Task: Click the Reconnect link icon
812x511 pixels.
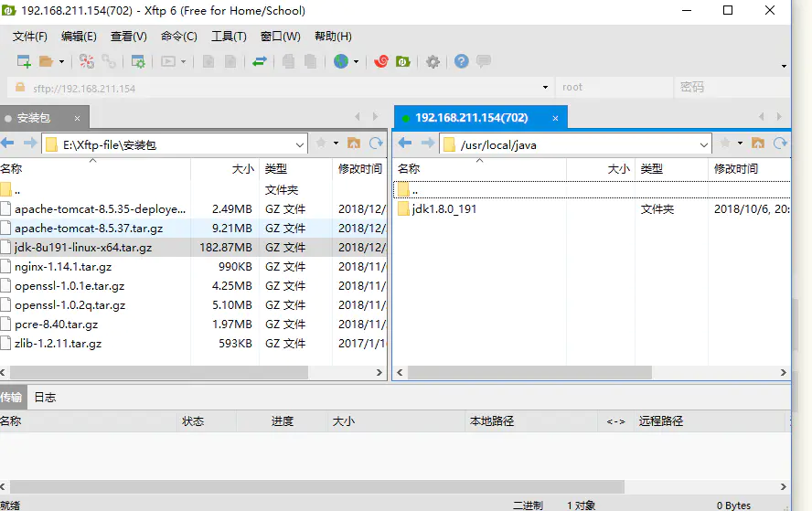Action: pyautogui.click(x=109, y=61)
